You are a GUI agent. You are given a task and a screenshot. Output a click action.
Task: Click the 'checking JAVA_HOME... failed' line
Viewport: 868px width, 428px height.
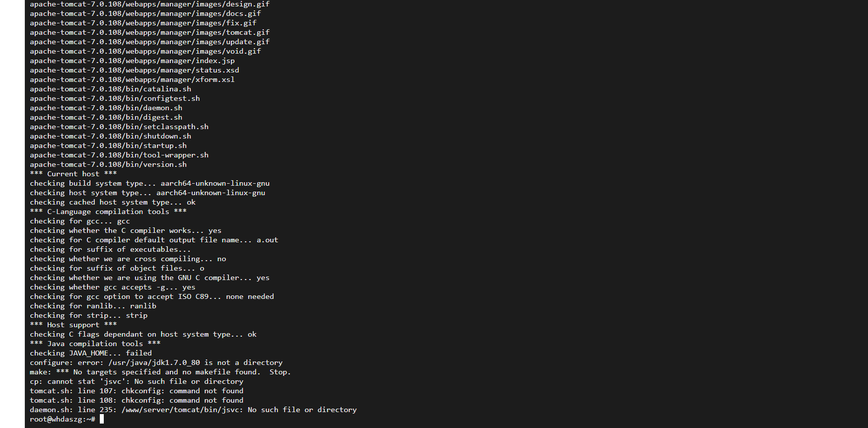[x=91, y=353]
